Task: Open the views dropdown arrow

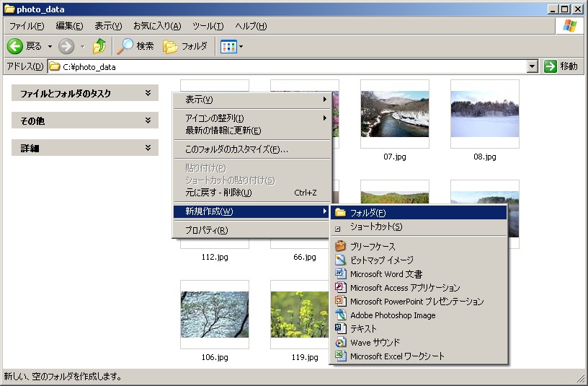Action: point(241,47)
